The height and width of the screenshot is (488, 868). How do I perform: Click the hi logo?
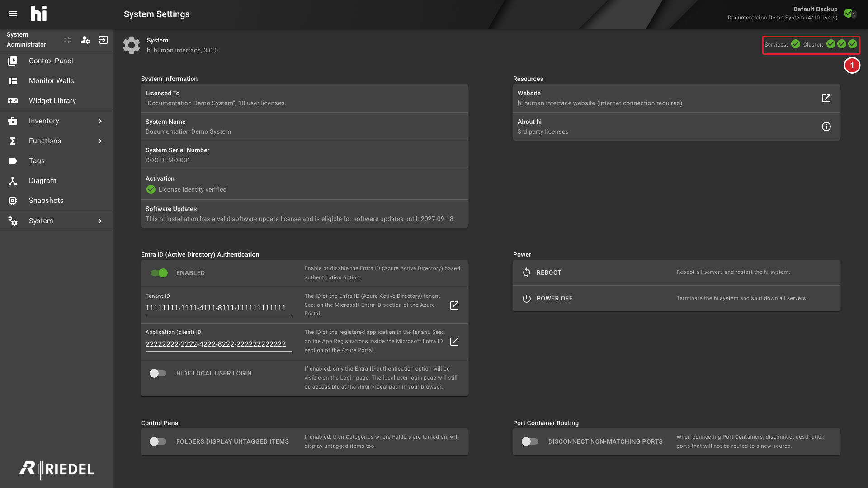(x=39, y=14)
